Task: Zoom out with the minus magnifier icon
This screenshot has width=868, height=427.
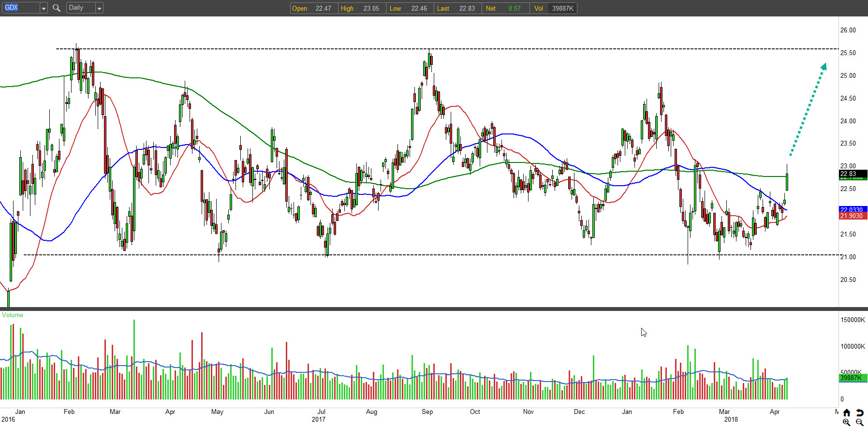Action: [859, 422]
